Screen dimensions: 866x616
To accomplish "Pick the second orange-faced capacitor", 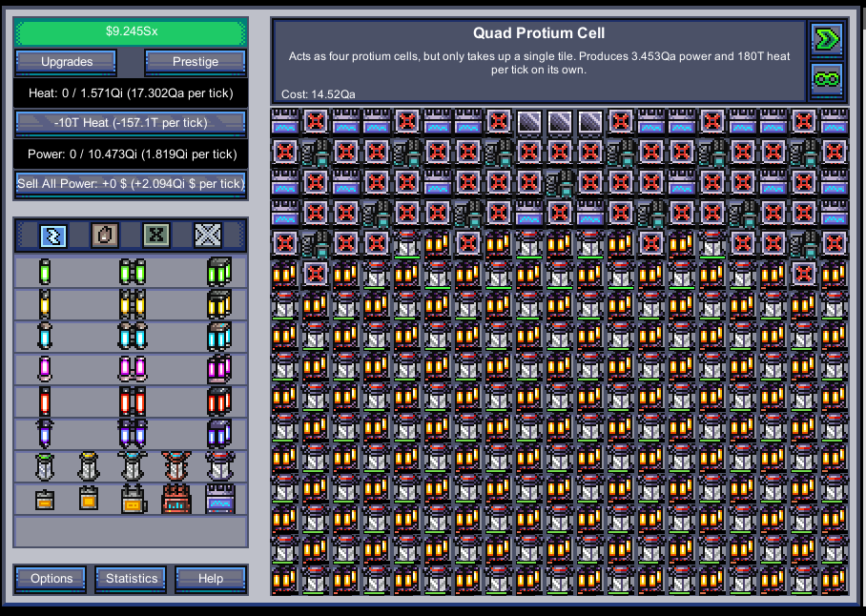I will tap(89, 499).
